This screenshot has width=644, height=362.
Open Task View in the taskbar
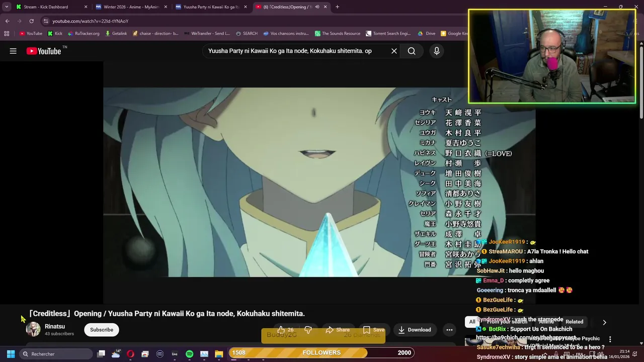pos(101,354)
